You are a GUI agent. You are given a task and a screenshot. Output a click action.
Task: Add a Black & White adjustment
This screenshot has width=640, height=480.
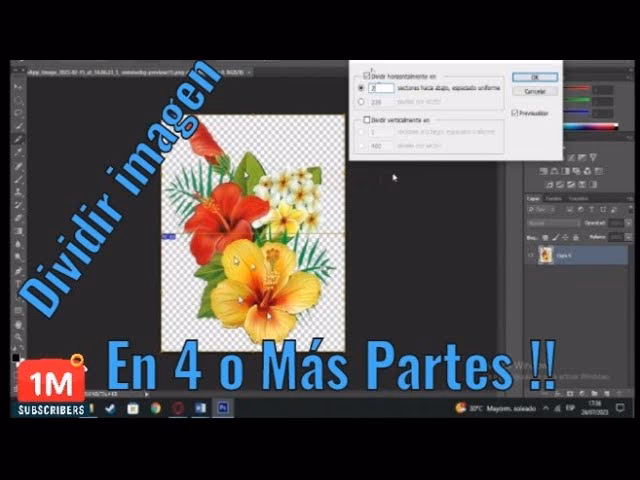pyautogui.click(x=565, y=171)
